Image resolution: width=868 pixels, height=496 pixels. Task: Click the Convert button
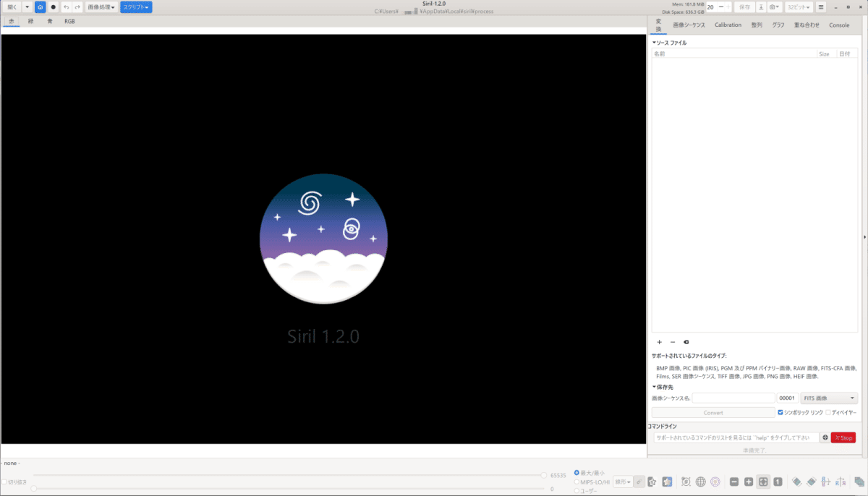point(713,412)
